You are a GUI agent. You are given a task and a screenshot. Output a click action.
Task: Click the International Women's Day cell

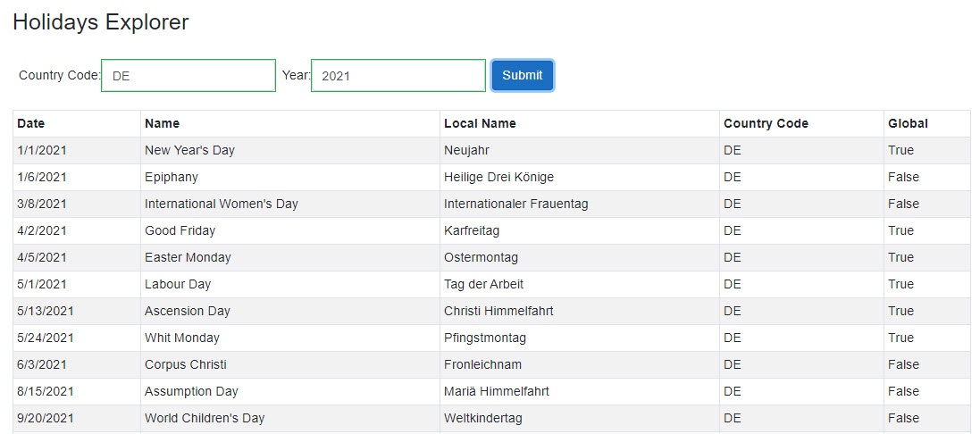tap(222, 204)
